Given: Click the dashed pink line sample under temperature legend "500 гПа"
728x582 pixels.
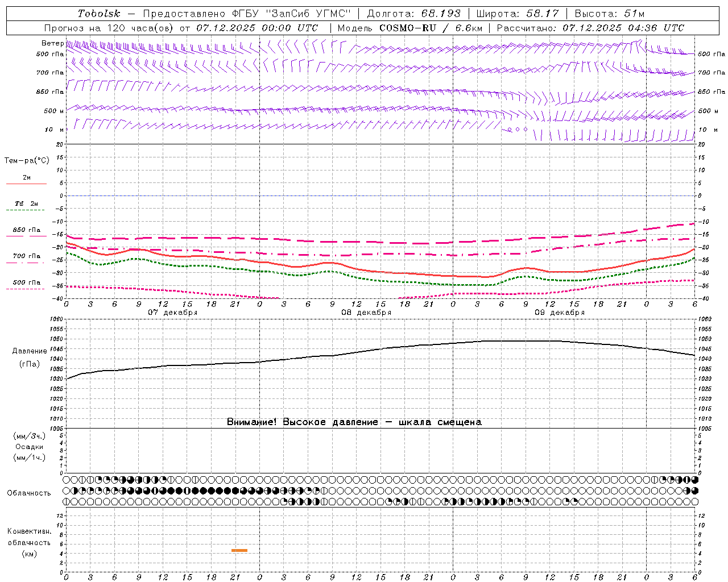Looking at the screenshot, I should click(x=26, y=289).
